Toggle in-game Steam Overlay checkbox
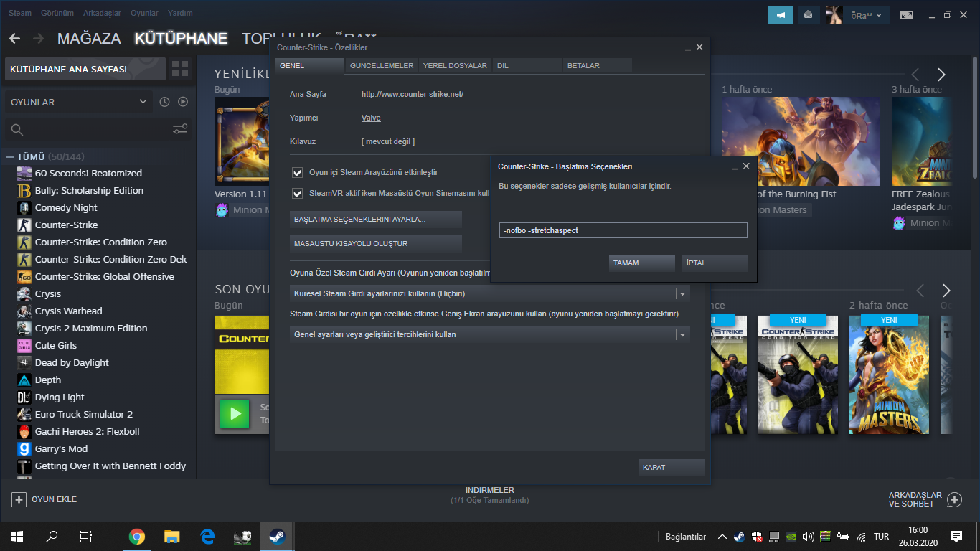The height and width of the screenshot is (551, 980). click(x=297, y=173)
